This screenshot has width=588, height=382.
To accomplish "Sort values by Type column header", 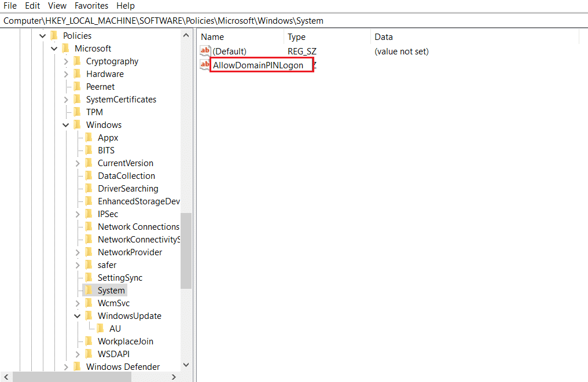I will (x=327, y=37).
